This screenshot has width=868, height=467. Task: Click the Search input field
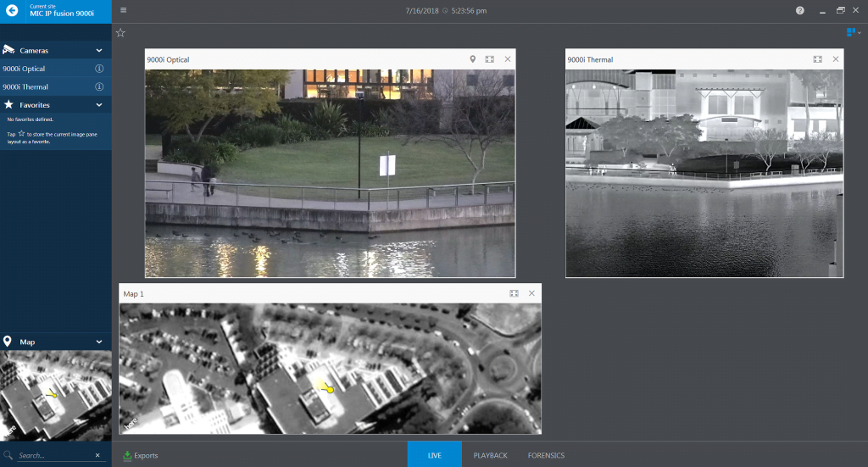[53, 455]
